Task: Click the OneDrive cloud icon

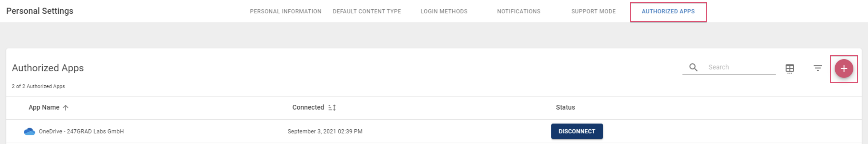Action: click(29, 131)
